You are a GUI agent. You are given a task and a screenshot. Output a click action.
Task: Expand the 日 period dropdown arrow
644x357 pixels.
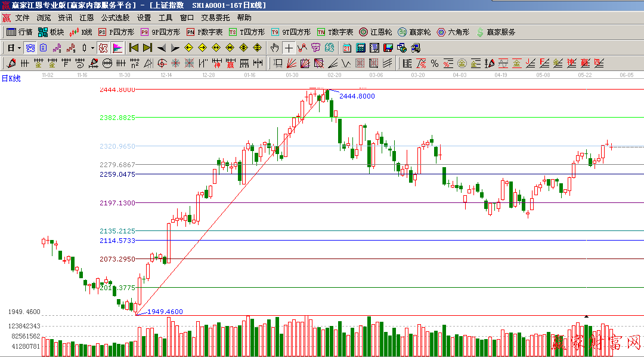click(19, 48)
